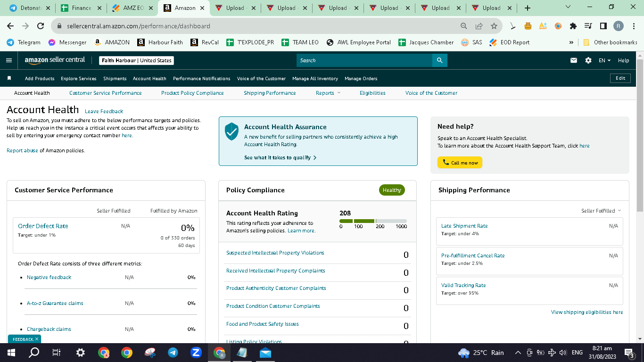Show hidden system tray icons
The image size is (644, 362).
click(518, 353)
